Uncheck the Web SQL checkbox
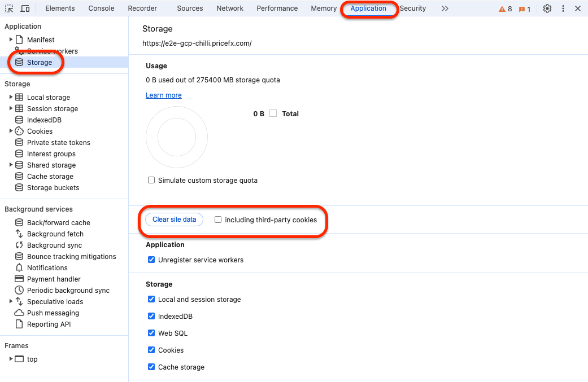This screenshot has width=588, height=382. [x=151, y=333]
